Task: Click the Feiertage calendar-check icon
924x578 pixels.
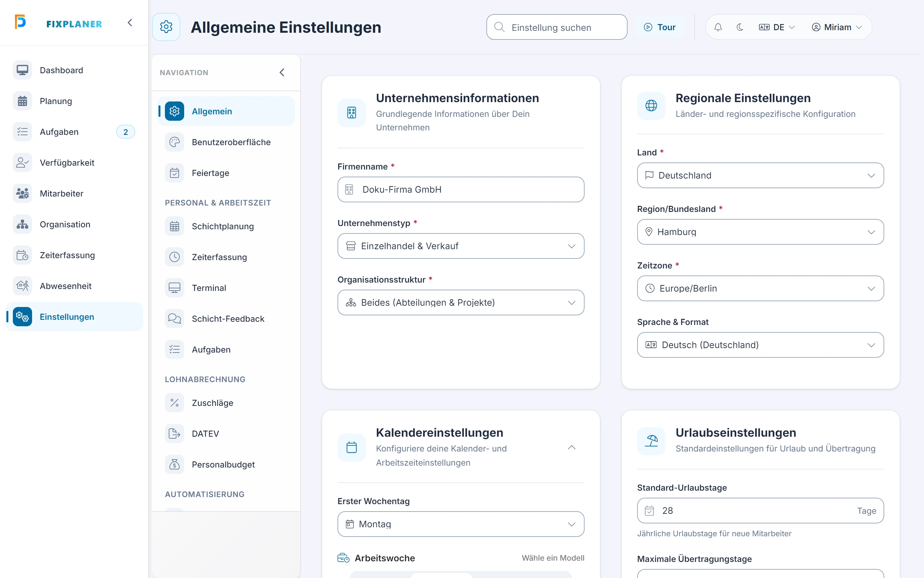Action: click(x=175, y=173)
